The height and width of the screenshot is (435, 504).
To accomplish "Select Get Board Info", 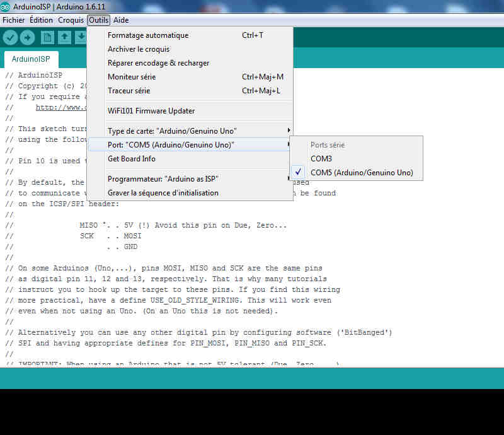I will click(190, 159).
